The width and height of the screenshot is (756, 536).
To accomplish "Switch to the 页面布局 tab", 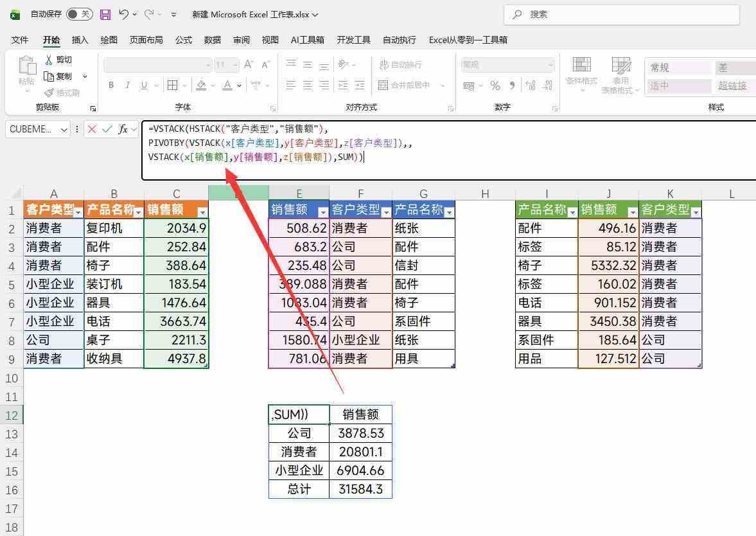I will [x=146, y=40].
